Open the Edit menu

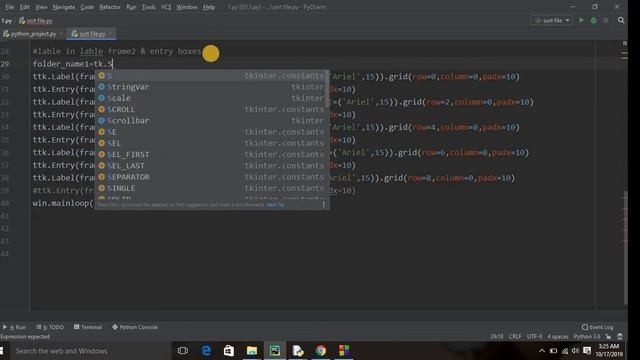coord(24,7)
